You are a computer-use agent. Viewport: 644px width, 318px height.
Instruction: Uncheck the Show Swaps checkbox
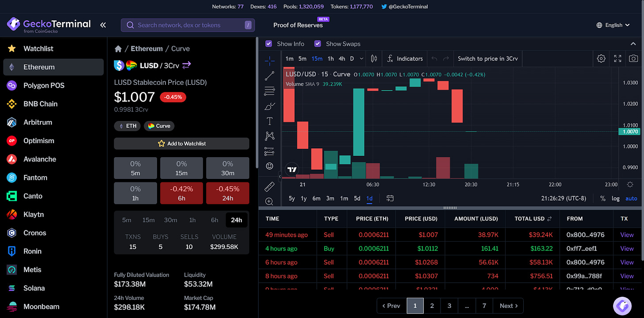tap(318, 44)
